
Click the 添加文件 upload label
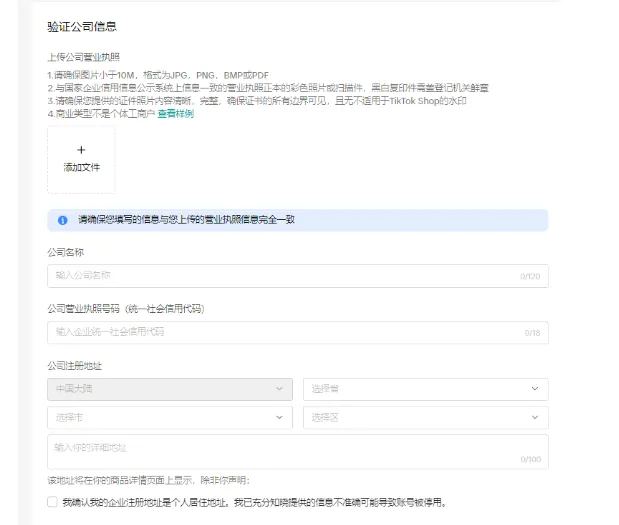click(81, 167)
